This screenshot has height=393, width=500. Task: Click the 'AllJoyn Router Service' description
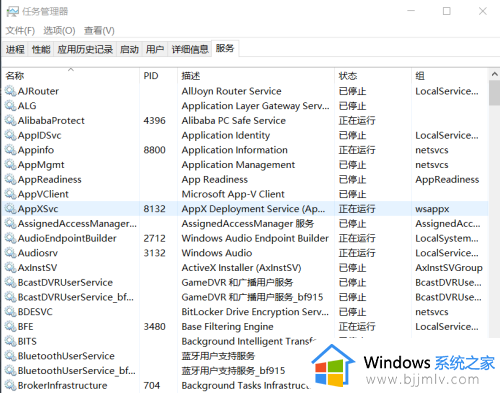(231, 91)
